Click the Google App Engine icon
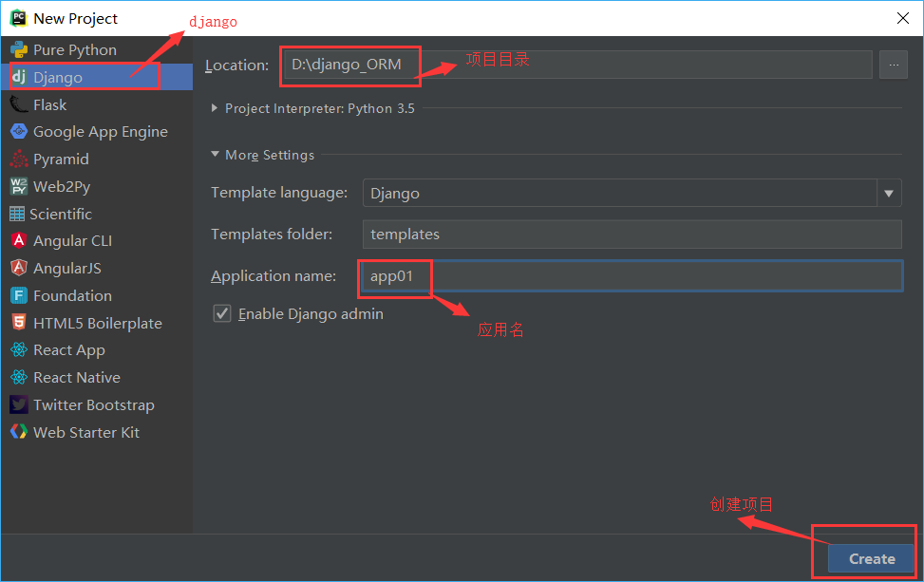924x582 pixels. coord(19,131)
